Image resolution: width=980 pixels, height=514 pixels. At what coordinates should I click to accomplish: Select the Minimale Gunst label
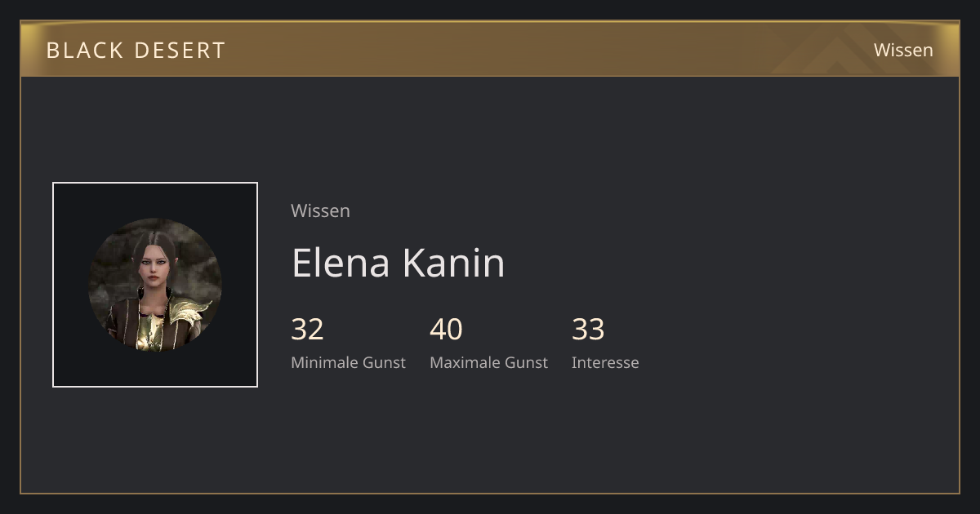tap(348, 362)
